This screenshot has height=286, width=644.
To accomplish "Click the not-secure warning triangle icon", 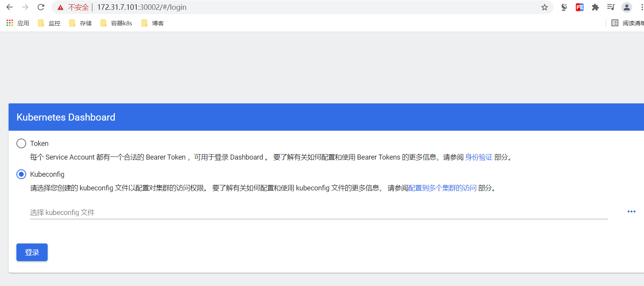I will (x=60, y=7).
